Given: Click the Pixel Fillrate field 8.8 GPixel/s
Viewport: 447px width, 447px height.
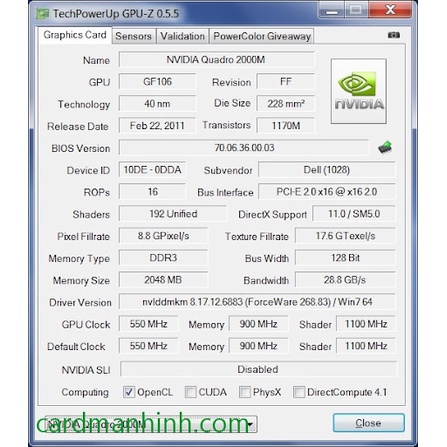Looking at the screenshot, I should coord(163,236).
